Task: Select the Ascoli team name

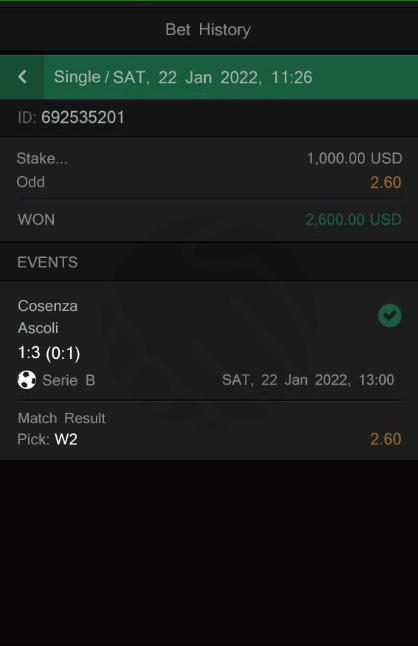Action: 38,328
